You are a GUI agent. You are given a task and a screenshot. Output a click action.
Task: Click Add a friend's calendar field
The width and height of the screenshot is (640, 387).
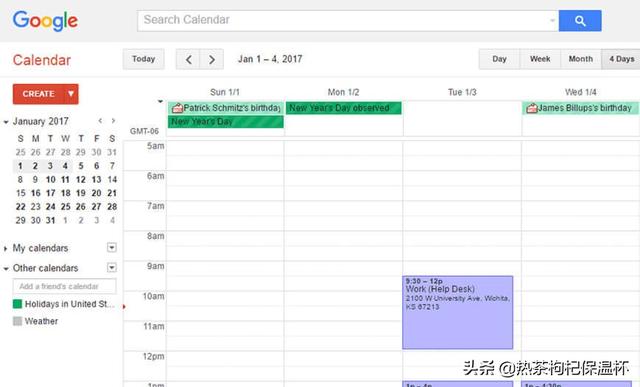[x=64, y=286]
